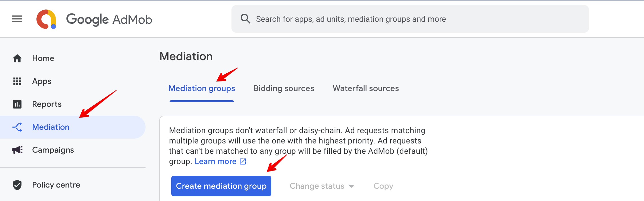Click the Reports chart icon
This screenshot has width=644, height=201.
17,104
